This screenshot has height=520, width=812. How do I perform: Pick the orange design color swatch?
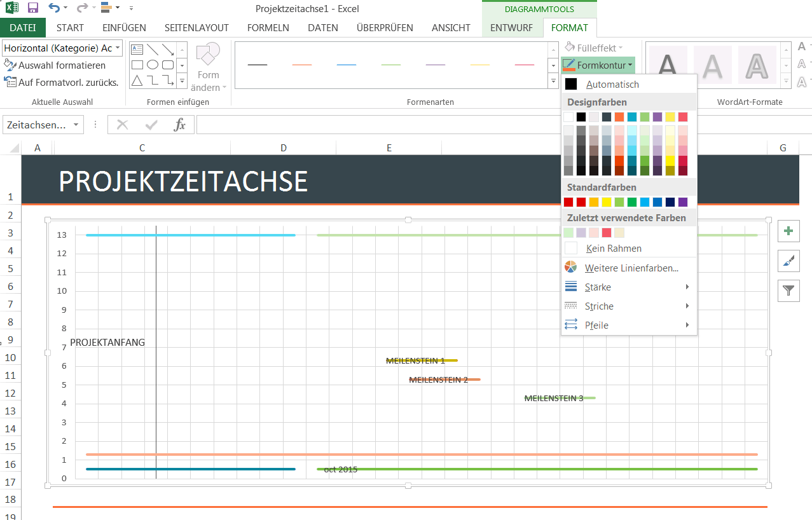[619, 117]
